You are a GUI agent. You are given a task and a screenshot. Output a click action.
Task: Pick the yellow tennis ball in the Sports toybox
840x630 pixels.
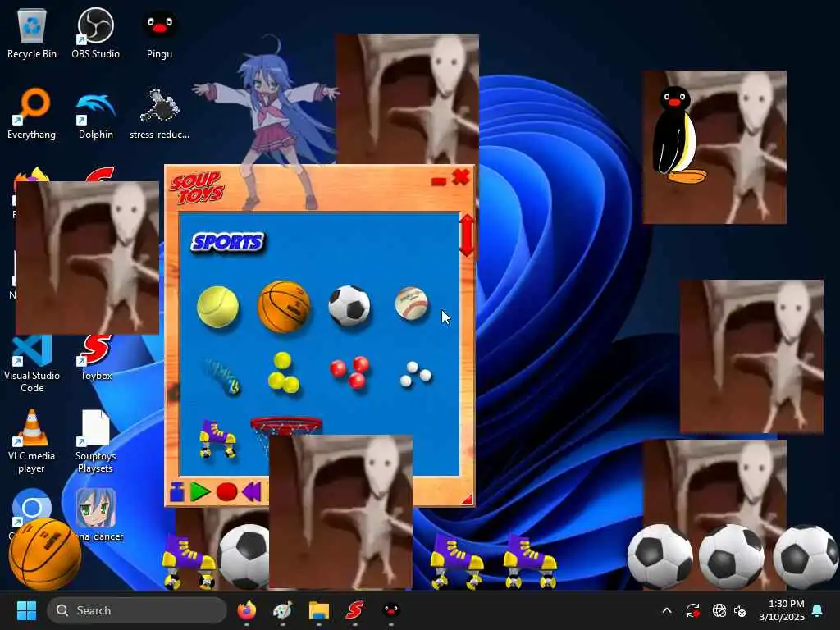point(217,307)
